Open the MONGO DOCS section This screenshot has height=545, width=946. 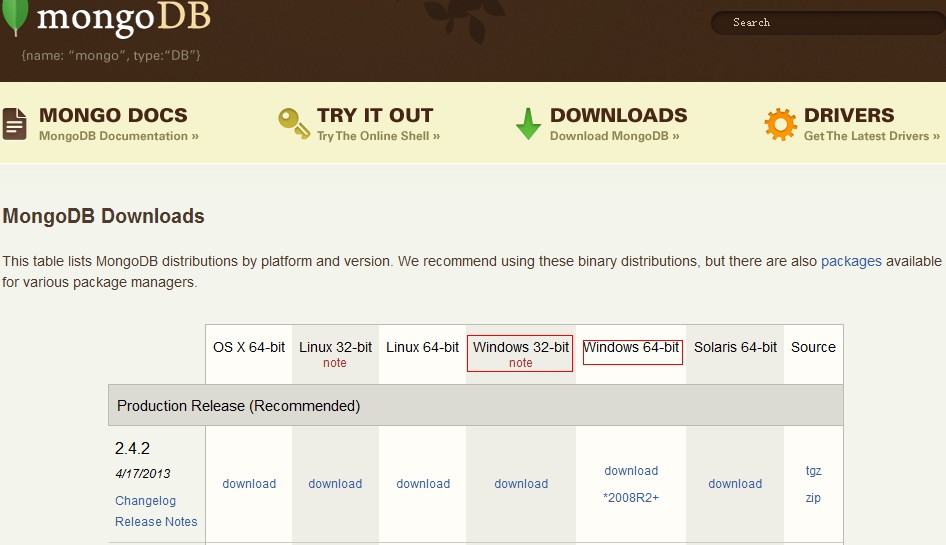pos(113,115)
